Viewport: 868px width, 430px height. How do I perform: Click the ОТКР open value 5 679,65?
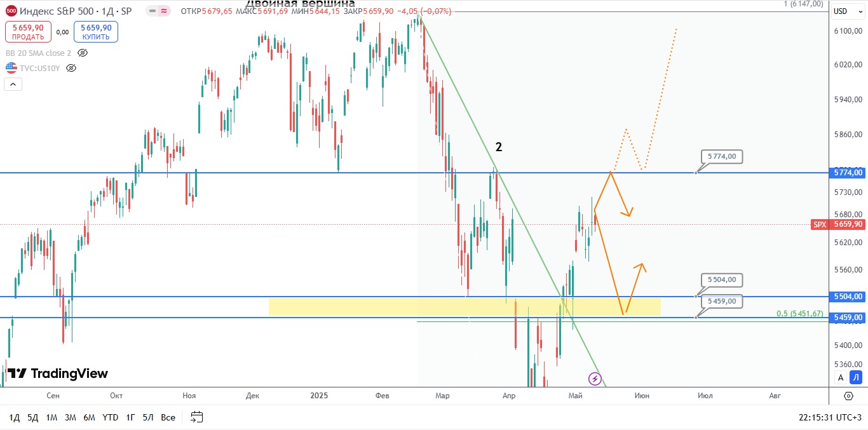coord(217,11)
